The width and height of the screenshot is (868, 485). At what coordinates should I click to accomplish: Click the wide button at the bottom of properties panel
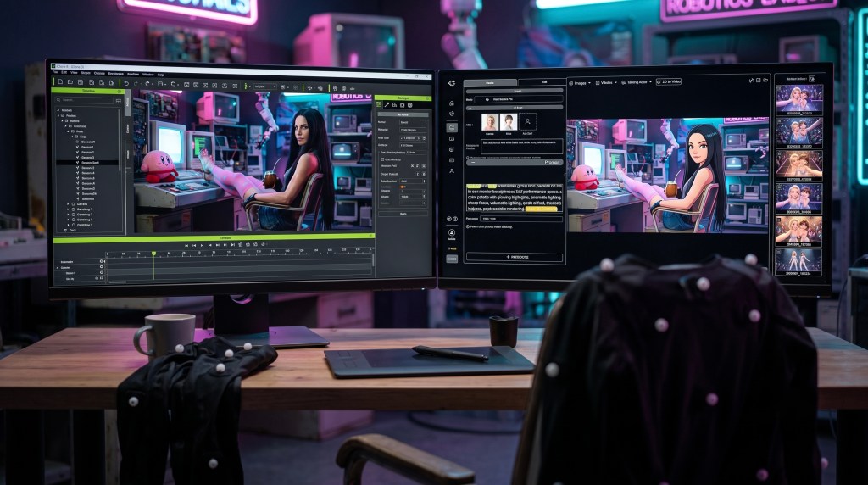[403, 213]
